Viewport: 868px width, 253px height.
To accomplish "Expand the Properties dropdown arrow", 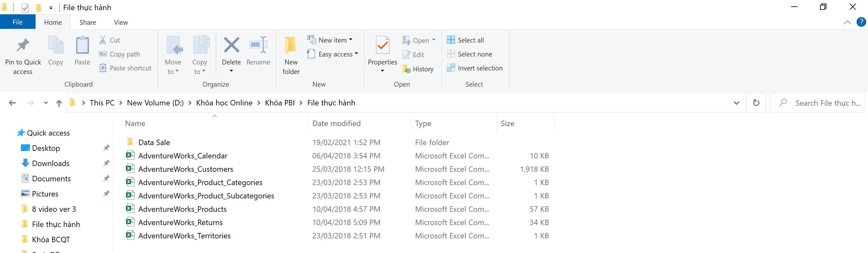I will pos(382,71).
